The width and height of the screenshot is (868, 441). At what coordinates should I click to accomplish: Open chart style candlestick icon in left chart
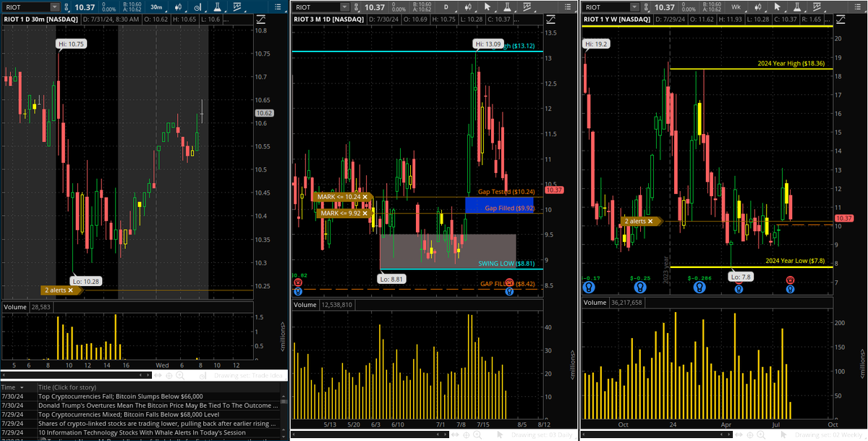pyautogui.click(x=179, y=7)
